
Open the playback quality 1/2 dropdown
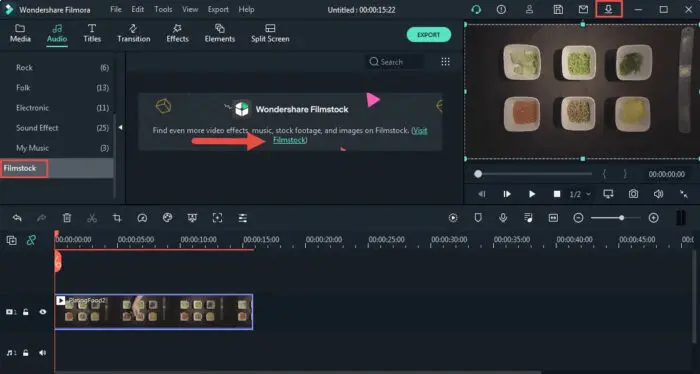(x=580, y=194)
